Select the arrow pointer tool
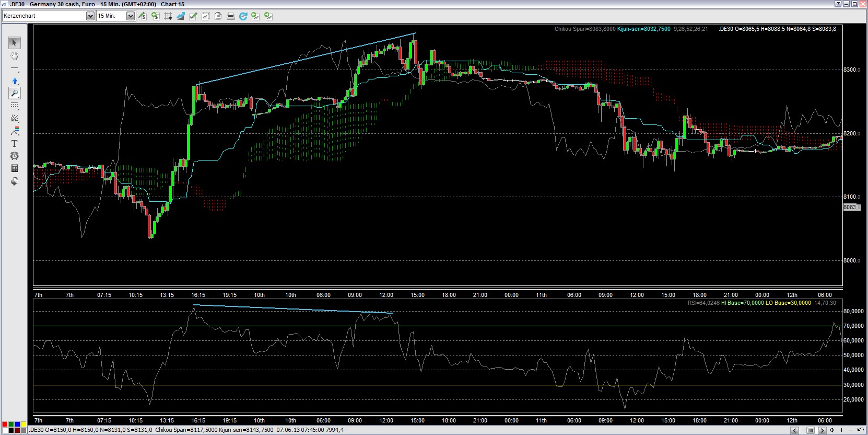Viewport: 868px width, 435px height. click(x=15, y=43)
